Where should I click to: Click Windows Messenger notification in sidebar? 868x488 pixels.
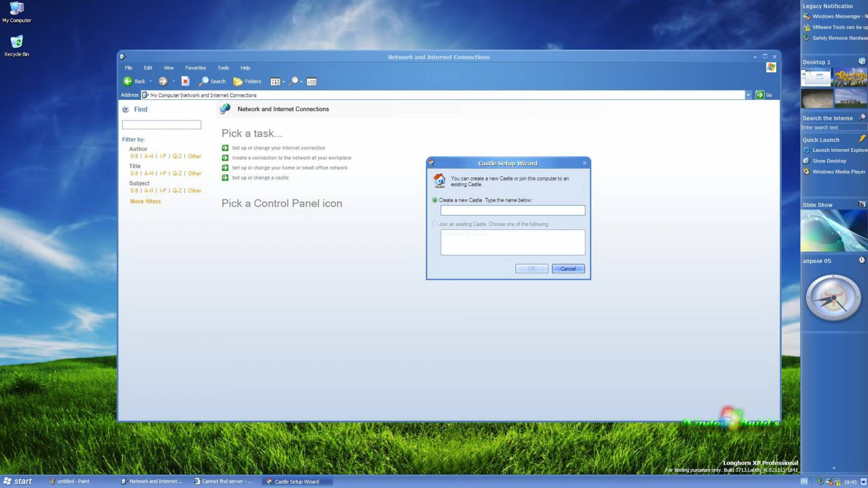click(x=835, y=16)
